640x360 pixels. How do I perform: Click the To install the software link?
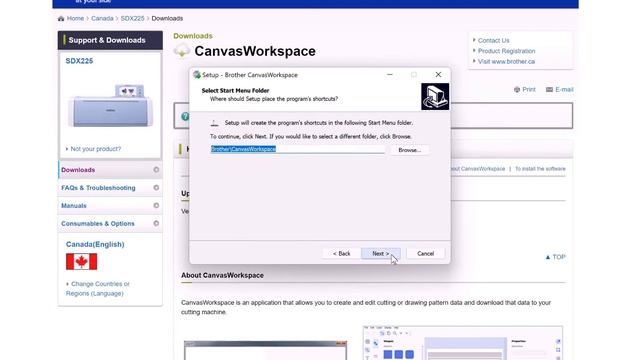[x=540, y=169]
